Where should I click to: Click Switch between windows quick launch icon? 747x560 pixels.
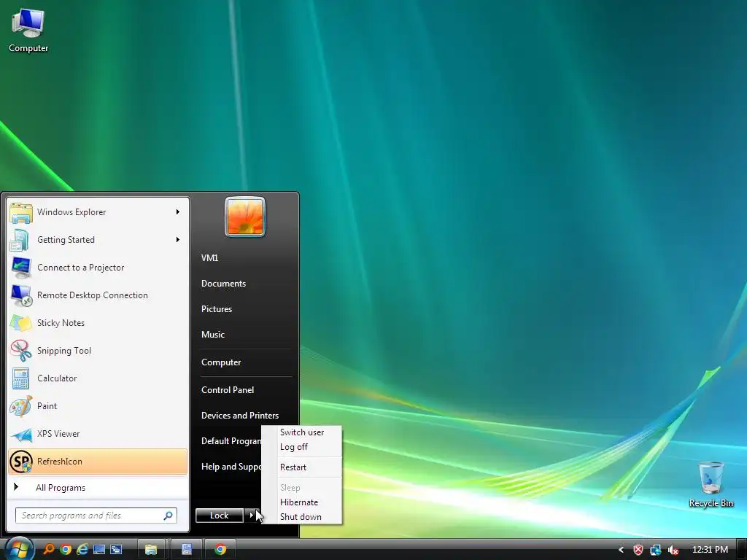point(116,550)
